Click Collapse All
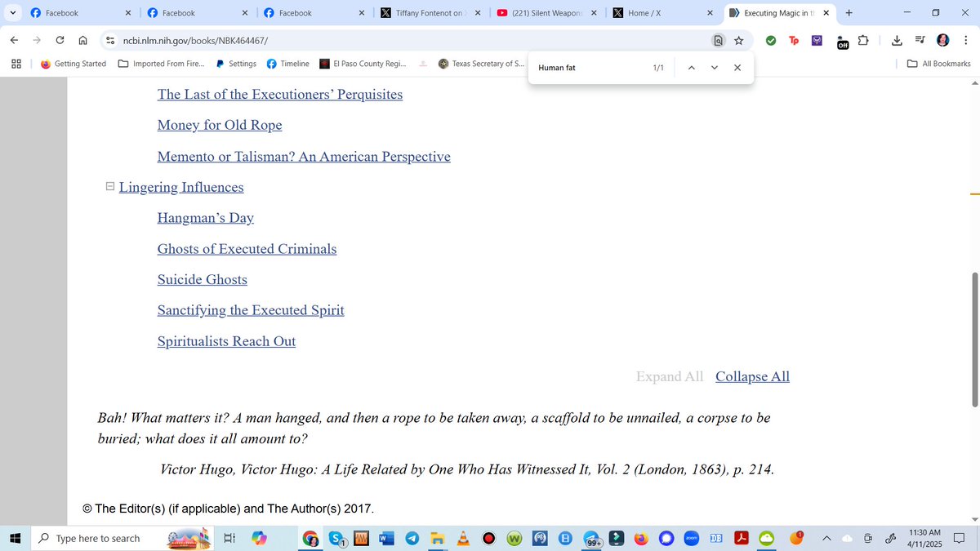The height and width of the screenshot is (551, 980). tap(752, 376)
